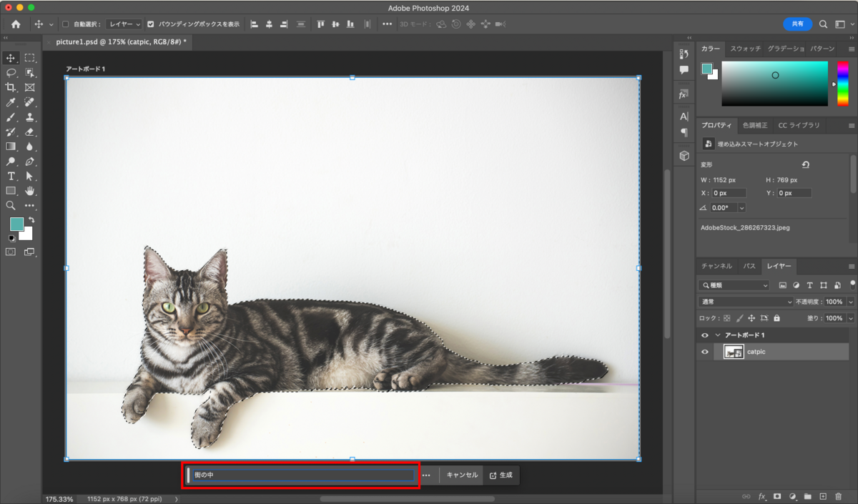Open the Move tool preset picker arrow
The image size is (858, 504).
click(51, 24)
